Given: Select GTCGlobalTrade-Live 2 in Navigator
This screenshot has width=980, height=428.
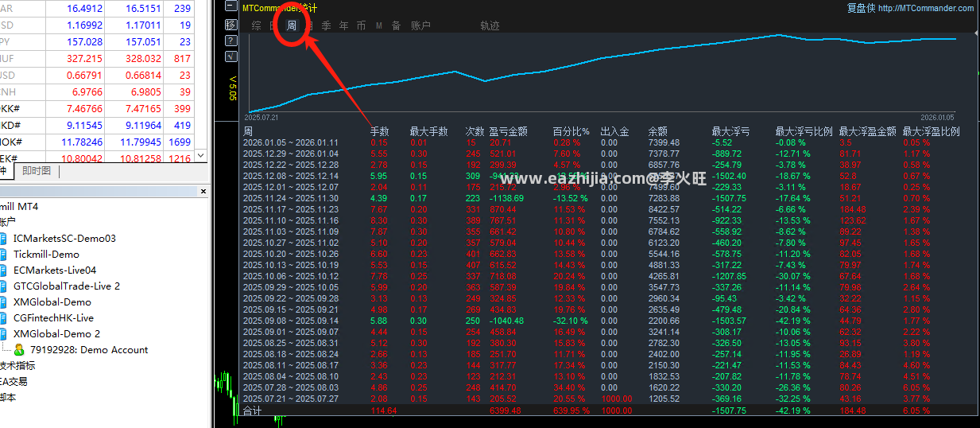Looking at the screenshot, I should coord(67,286).
